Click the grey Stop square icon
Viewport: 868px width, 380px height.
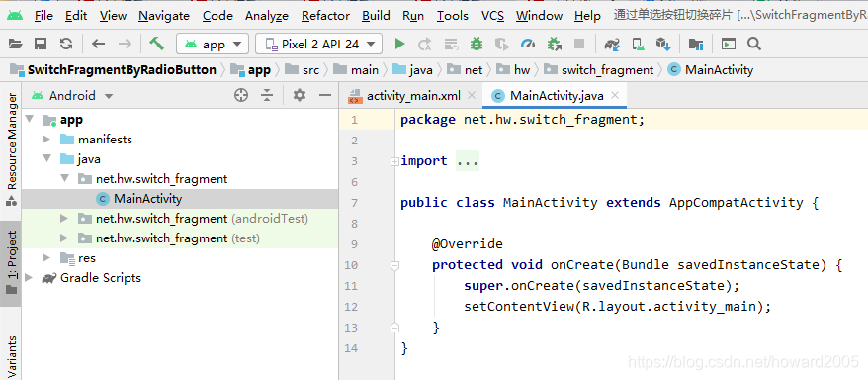point(579,44)
